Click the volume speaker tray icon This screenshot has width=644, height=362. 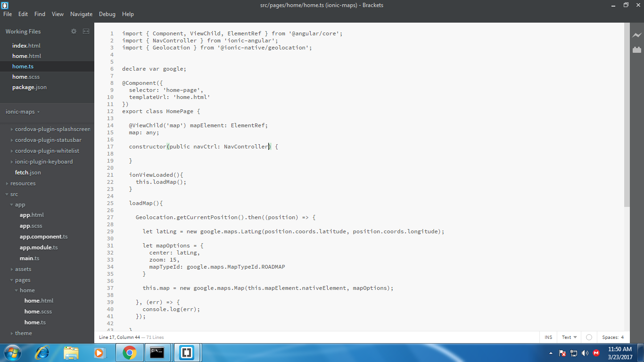(x=585, y=353)
